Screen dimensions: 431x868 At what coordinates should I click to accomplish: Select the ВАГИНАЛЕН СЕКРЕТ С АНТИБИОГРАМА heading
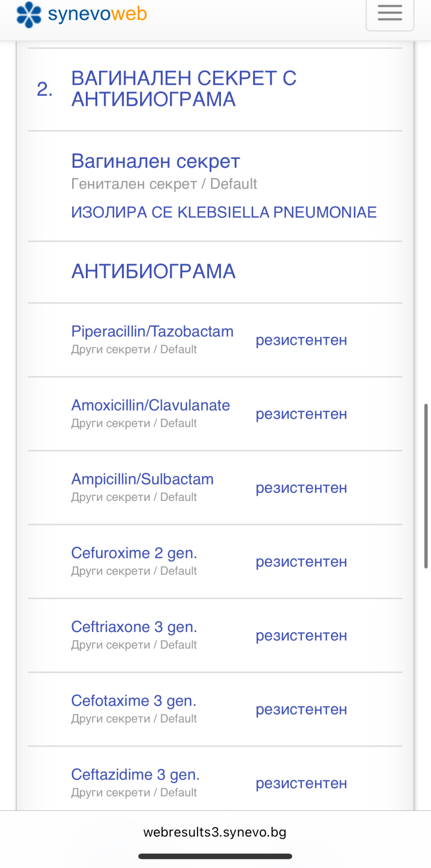(x=184, y=89)
